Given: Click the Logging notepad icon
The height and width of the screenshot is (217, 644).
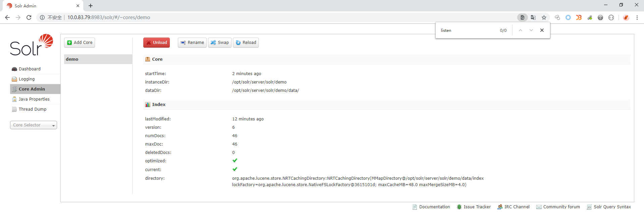Looking at the screenshot, I should [14, 79].
